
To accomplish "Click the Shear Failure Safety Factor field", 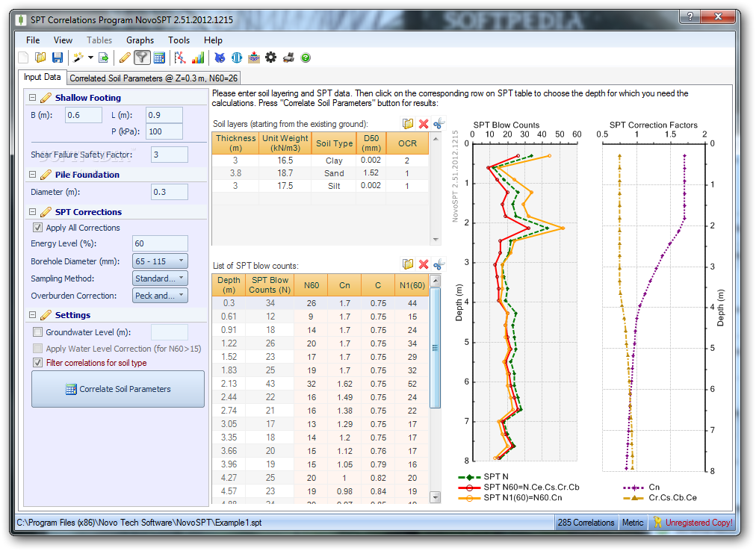I will click(x=170, y=155).
